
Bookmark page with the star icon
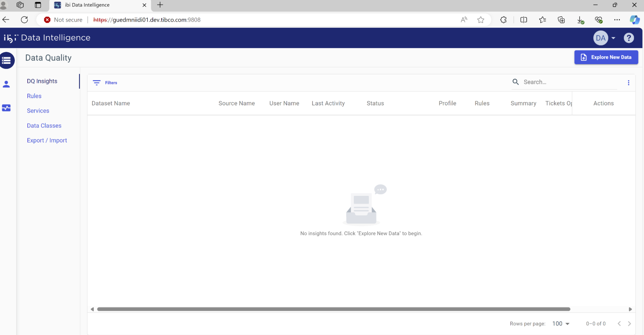[481, 20]
